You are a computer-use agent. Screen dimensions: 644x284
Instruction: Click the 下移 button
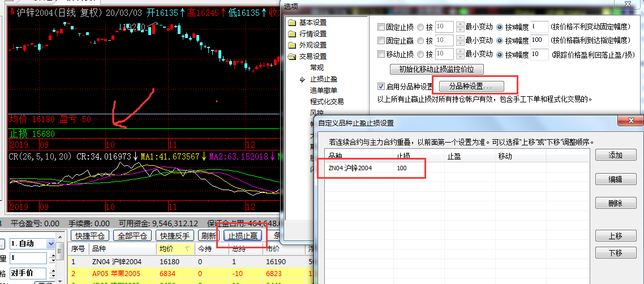[x=616, y=253]
